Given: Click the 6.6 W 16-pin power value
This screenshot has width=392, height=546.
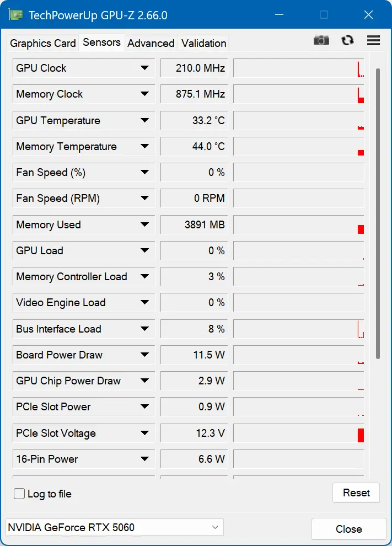Looking at the screenshot, I should (194, 459).
